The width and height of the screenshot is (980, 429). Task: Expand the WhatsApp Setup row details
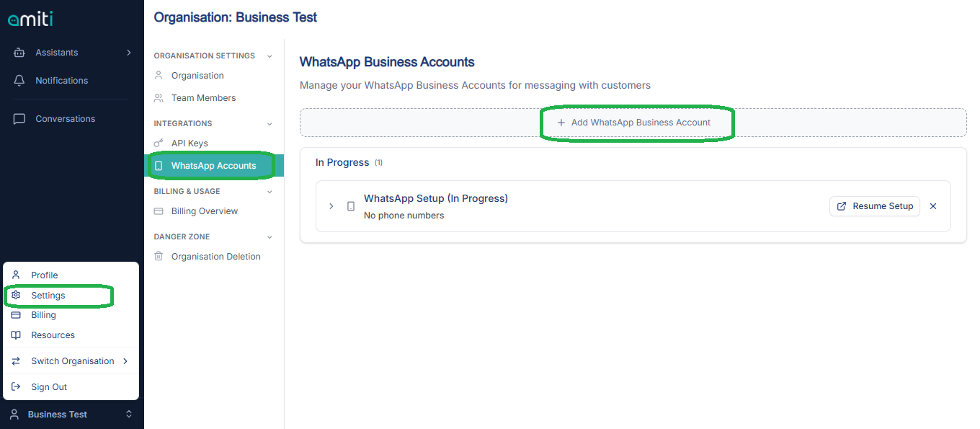[331, 206]
